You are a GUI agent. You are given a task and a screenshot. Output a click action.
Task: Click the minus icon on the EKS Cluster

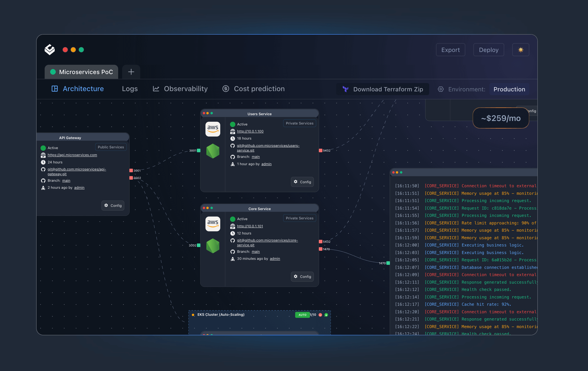(x=320, y=315)
